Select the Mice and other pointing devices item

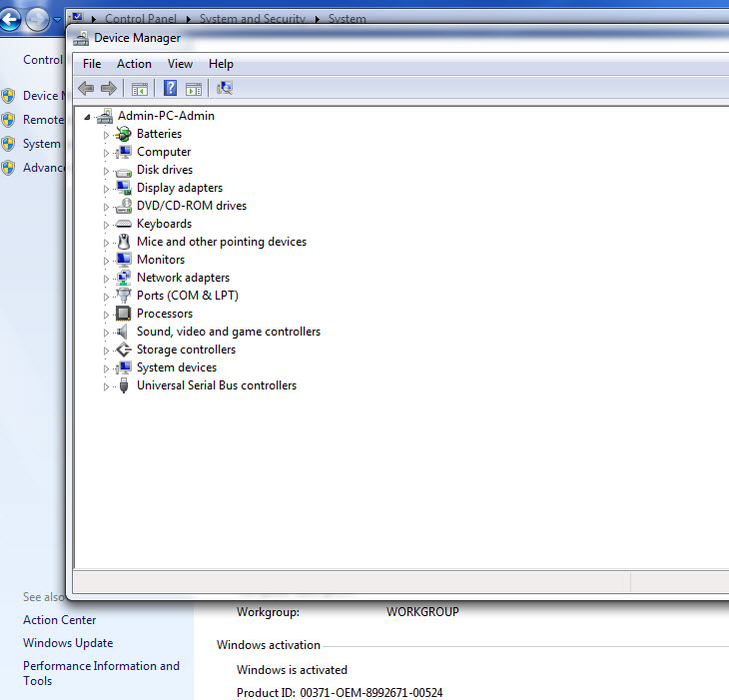(221, 242)
